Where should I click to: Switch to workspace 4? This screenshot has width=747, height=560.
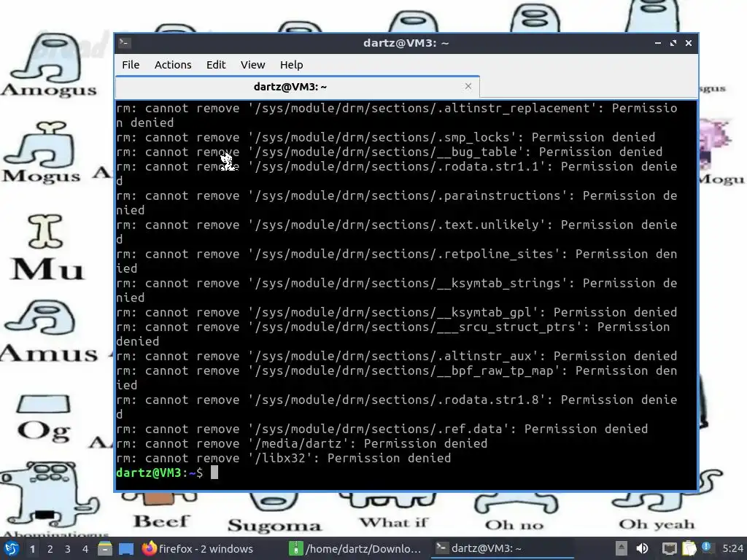click(85, 549)
